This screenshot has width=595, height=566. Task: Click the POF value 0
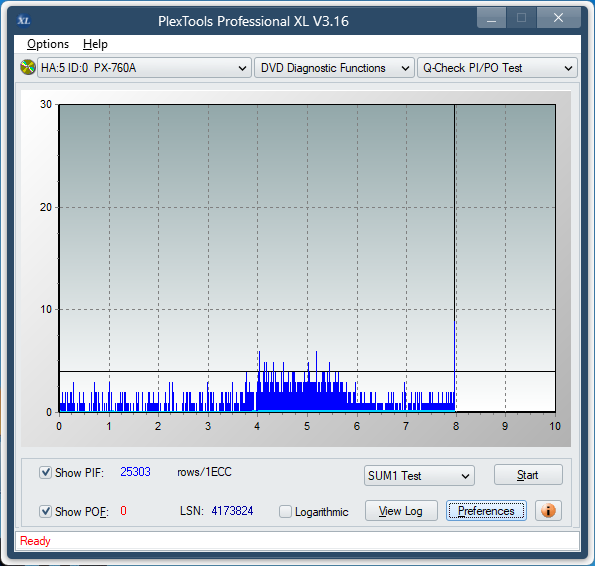123,511
